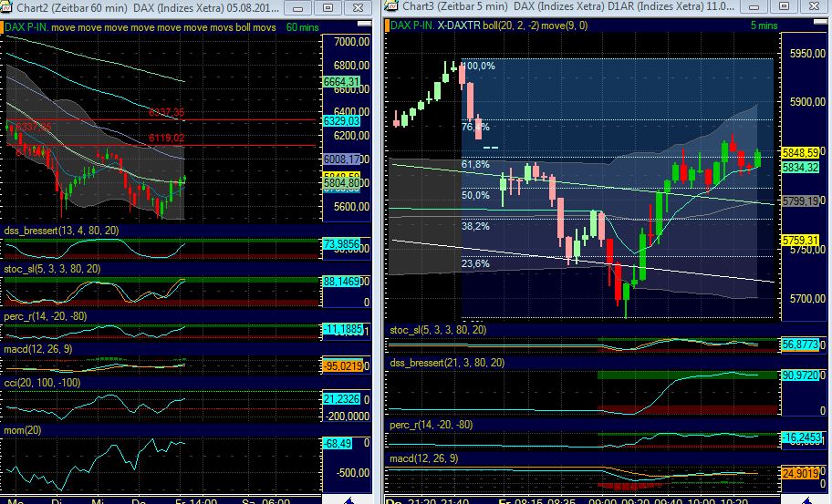The image size is (832, 504).
Task: Click the orange marker beside DAX P-IN. in Chart2
Action: [2, 27]
